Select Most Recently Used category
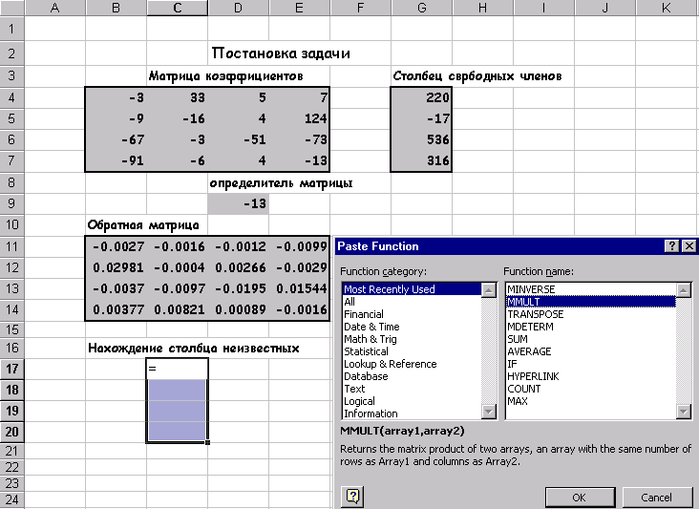 point(412,289)
